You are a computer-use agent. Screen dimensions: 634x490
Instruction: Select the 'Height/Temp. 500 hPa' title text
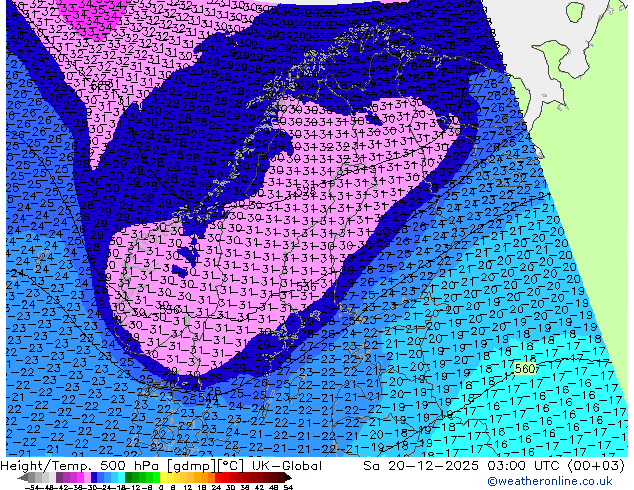click(81, 466)
